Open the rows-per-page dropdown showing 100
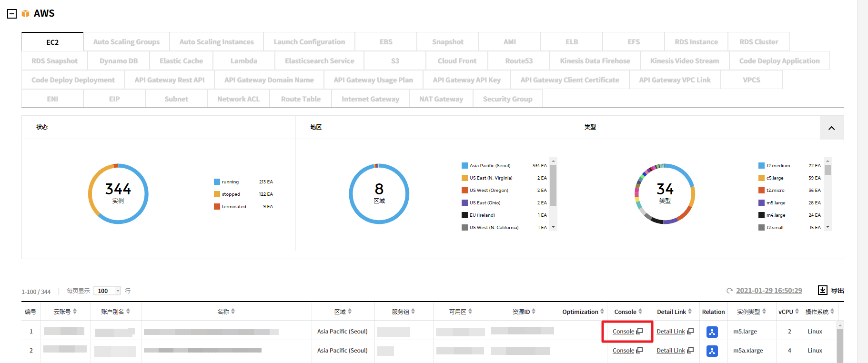The image size is (868, 363). coord(108,291)
